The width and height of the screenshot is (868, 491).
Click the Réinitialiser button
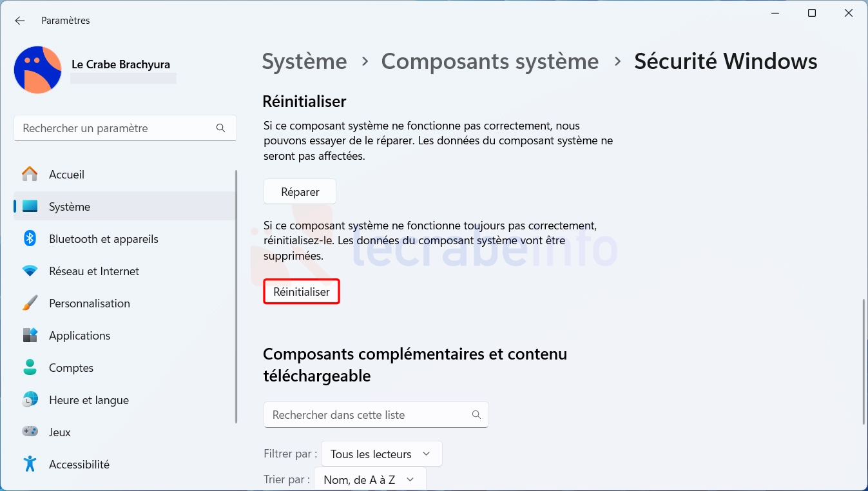302,292
